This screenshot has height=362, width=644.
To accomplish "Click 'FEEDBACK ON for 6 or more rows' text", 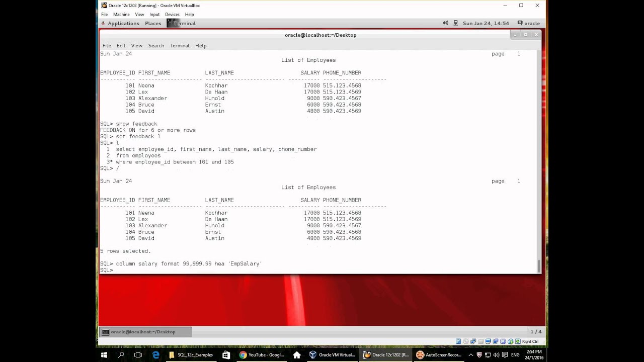I will (x=148, y=130).
